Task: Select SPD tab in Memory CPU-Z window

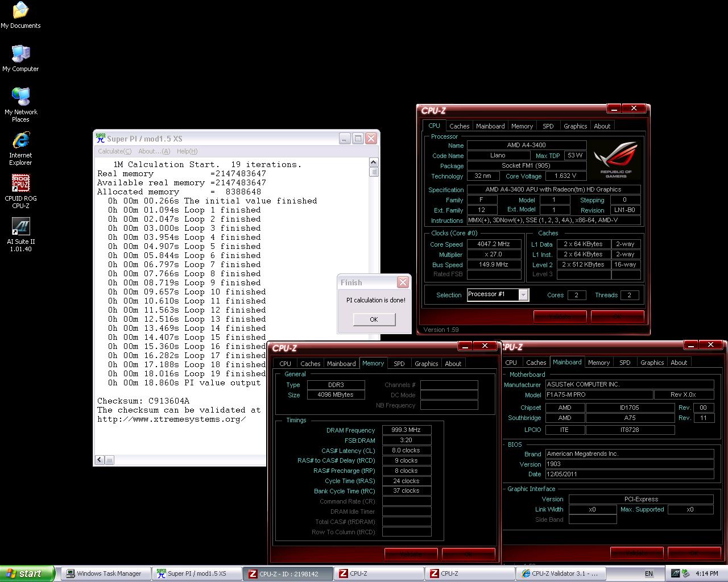Action: [399, 364]
